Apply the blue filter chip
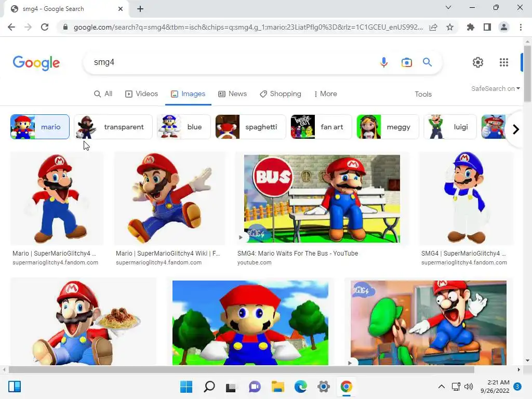 [x=183, y=127]
